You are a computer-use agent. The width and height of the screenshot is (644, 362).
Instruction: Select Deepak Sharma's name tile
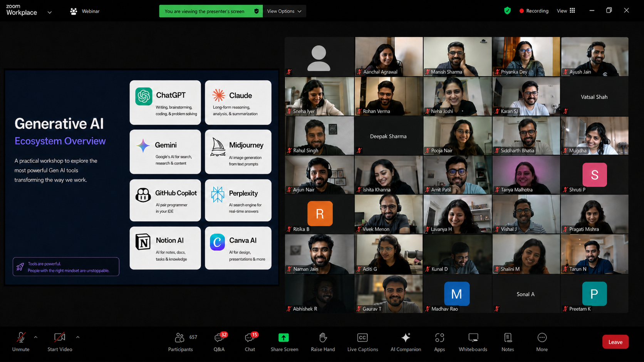pyautogui.click(x=388, y=136)
